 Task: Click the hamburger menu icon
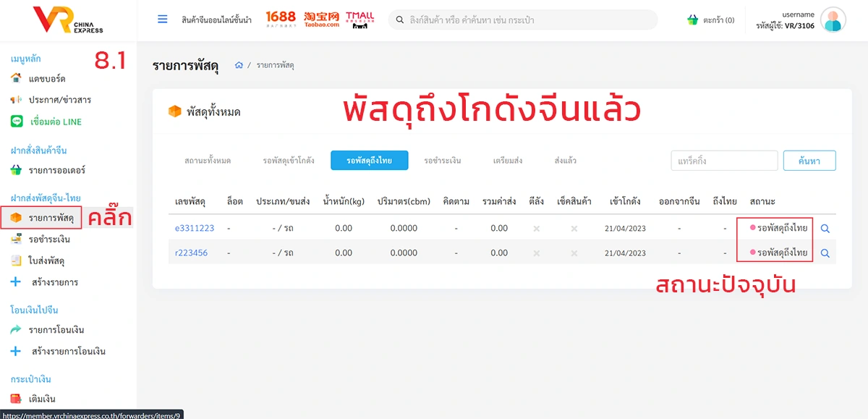[163, 20]
